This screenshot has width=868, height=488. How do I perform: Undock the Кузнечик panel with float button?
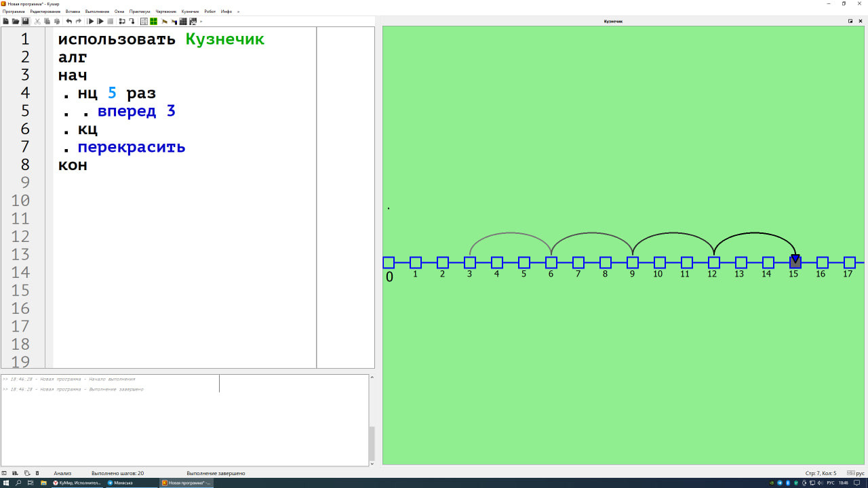pos(850,21)
